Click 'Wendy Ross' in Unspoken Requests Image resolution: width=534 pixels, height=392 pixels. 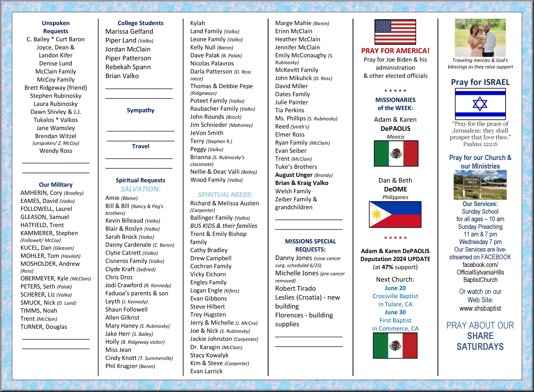click(x=56, y=151)
